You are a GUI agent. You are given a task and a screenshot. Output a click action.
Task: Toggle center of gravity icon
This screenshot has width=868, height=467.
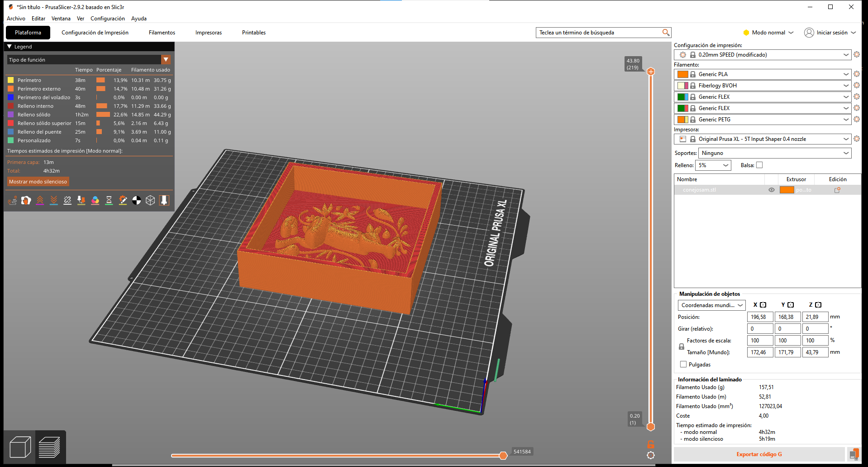click(137, 200)
